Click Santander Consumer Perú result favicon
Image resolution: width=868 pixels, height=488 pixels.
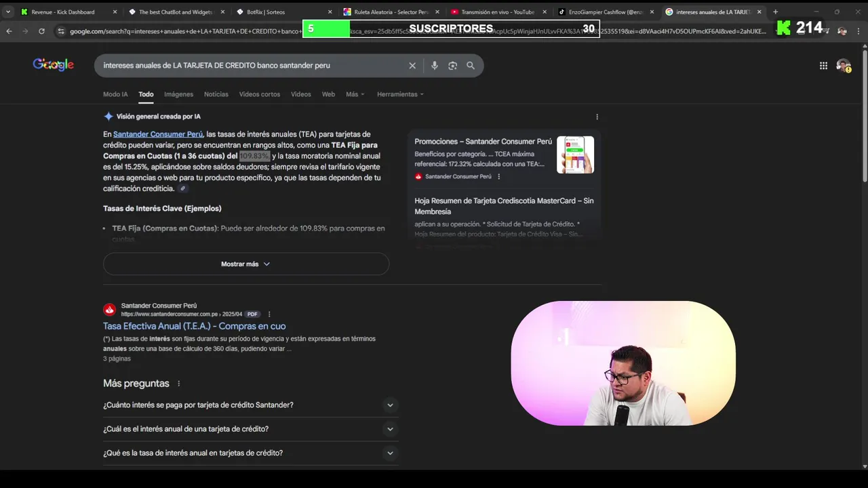[110, 310]
